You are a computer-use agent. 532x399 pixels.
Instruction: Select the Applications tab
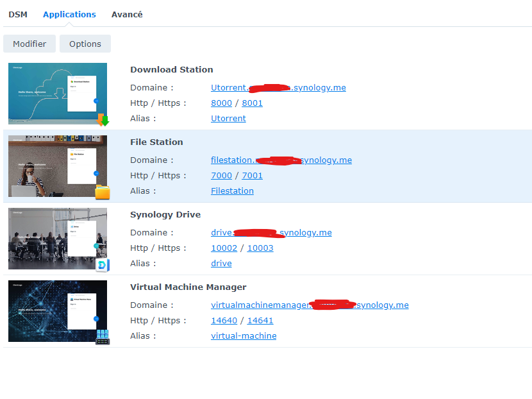[69, 15]
